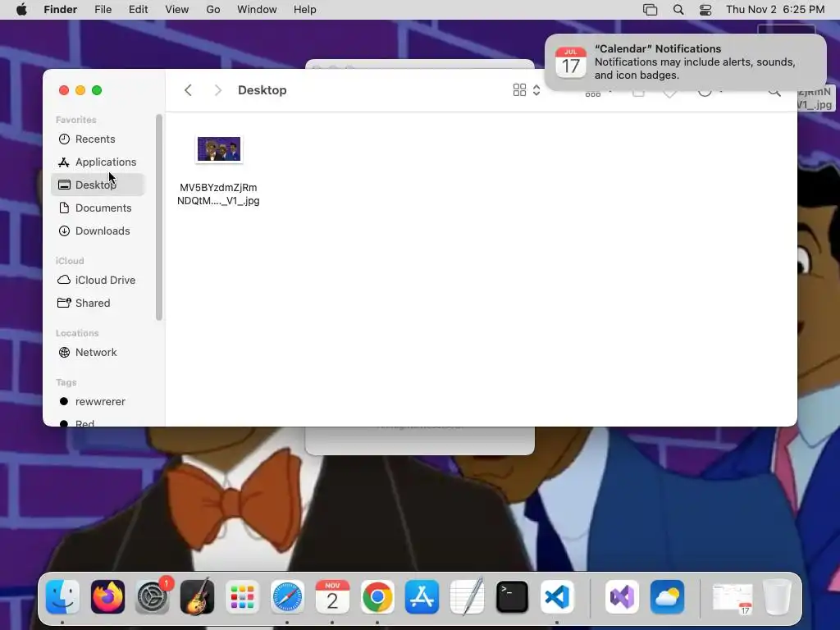The height and width of the screenshot is (630, 840).
Task: Click the Finder sidebar scrollbar
Action: 158,217
